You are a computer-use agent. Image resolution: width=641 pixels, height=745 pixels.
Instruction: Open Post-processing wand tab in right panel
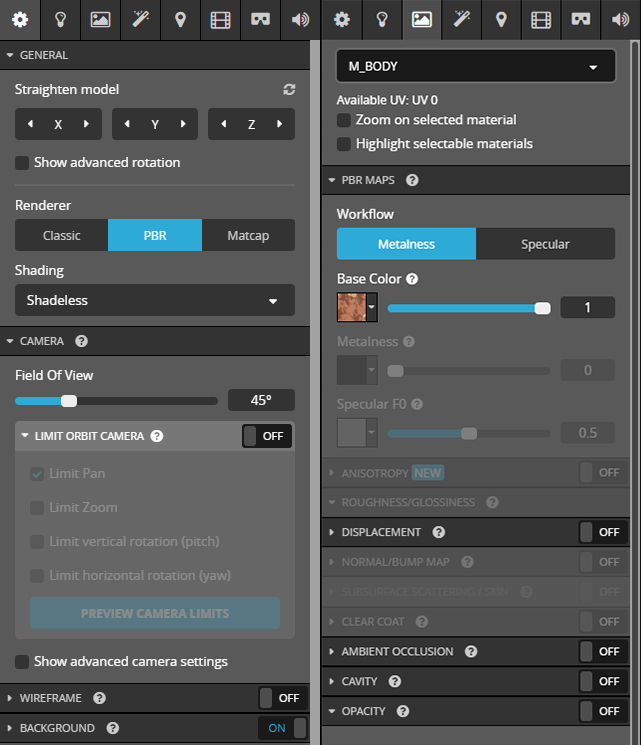(x=461, y=19)
